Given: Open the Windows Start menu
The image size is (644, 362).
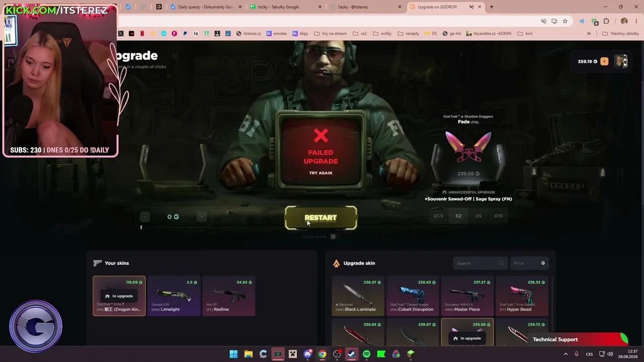Looking at the screenshot, I should pos(233,354).
